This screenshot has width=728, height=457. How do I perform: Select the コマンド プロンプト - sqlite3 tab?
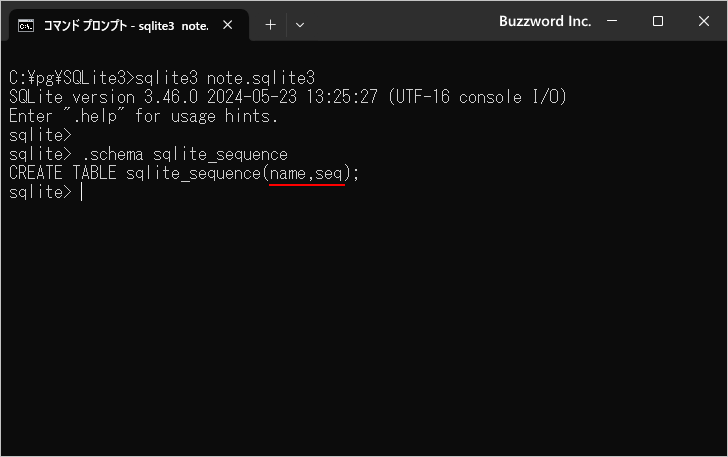125,25
